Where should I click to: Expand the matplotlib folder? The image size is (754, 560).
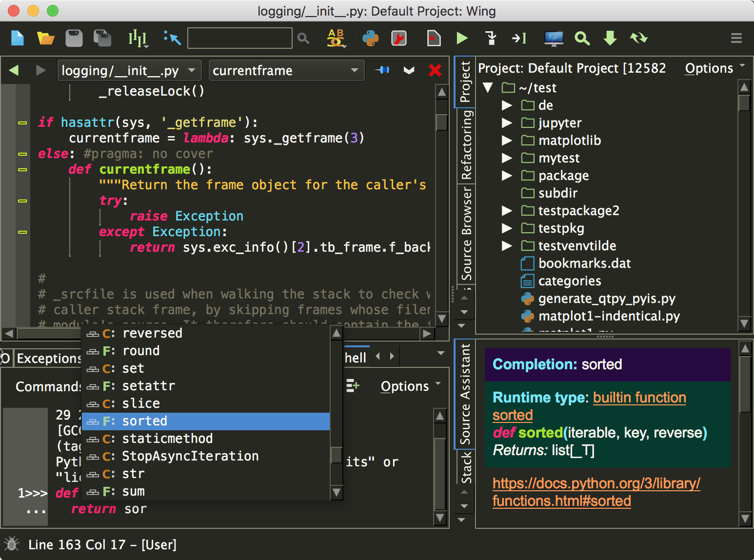(507, 140)
